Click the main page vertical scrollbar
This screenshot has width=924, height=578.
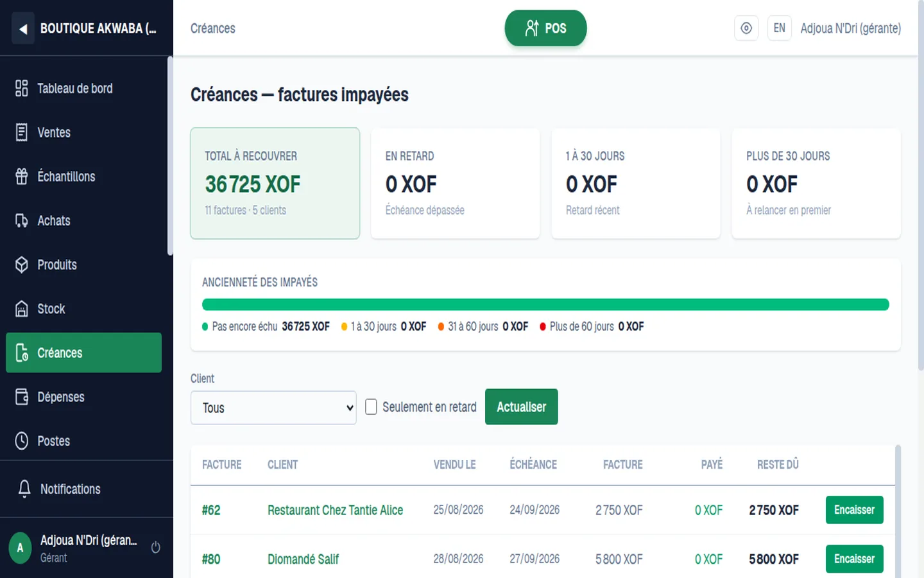921,186
